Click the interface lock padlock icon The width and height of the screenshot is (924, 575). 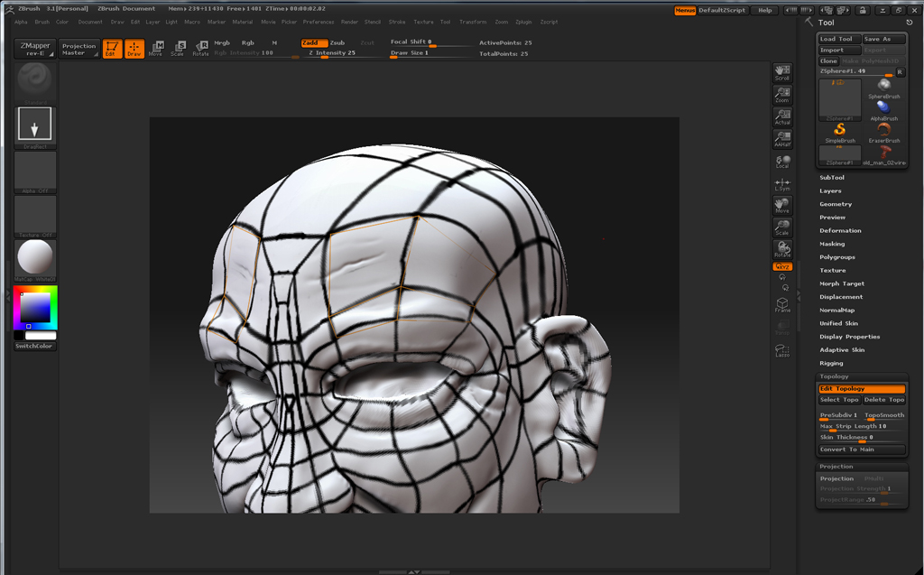click(x=862, y=10)
